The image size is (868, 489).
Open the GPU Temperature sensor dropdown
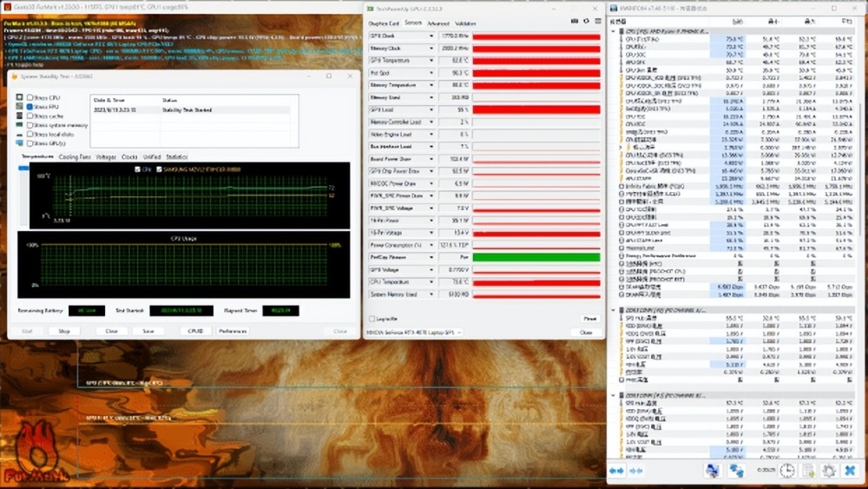click(x=431, y=60)
